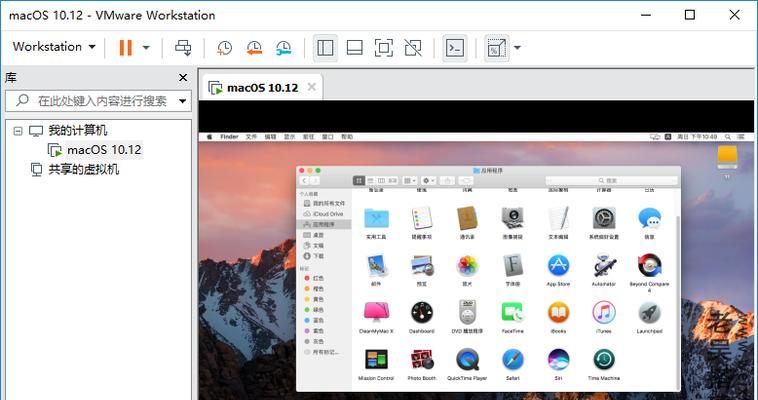Switch Finder to Cover Flow view
This screenshot has width=758, height=400.
[x=393, y=180]
